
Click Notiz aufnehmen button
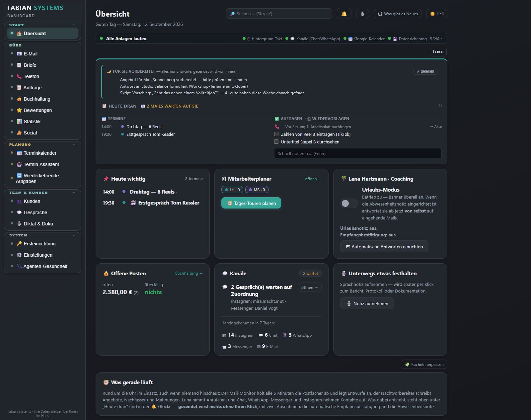(367, 303)
